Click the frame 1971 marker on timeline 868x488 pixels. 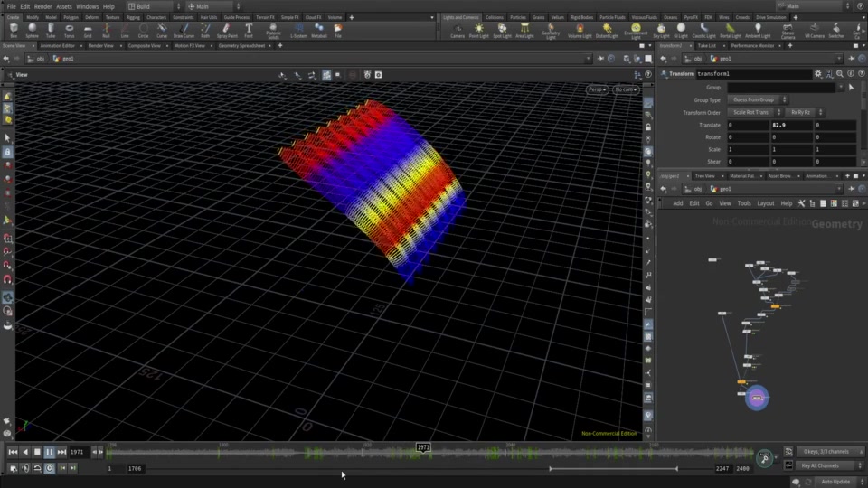coord(422,447)
